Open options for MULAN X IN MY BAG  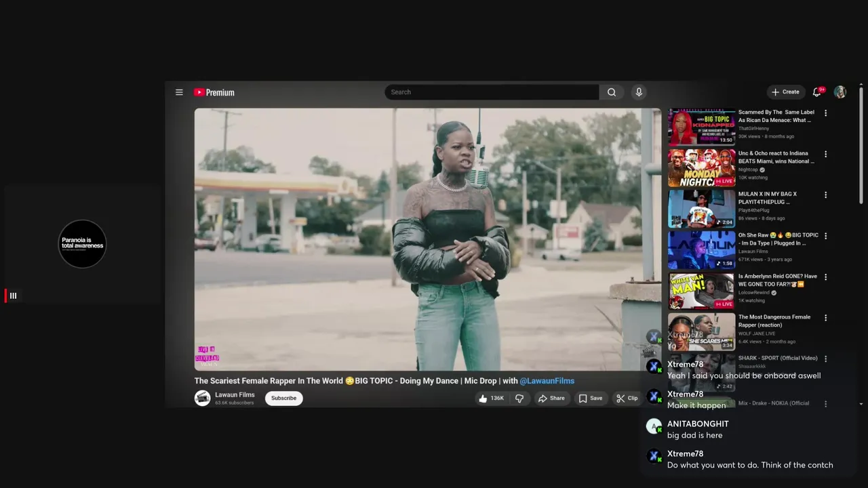click(x=825, y=195)
